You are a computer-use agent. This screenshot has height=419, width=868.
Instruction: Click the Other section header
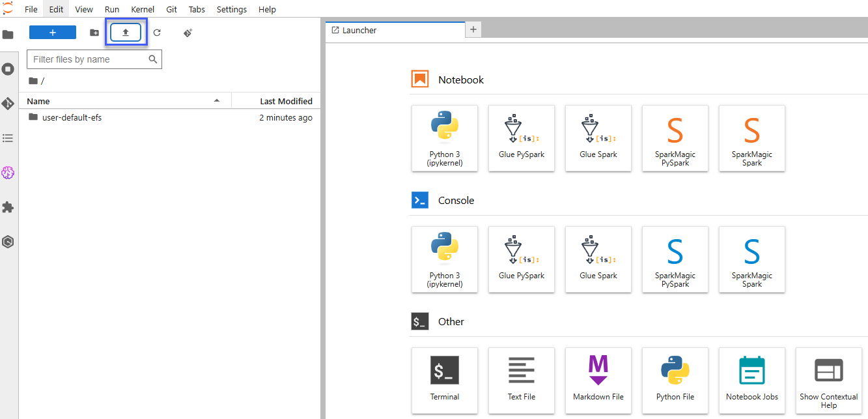[x=451, y=321]
